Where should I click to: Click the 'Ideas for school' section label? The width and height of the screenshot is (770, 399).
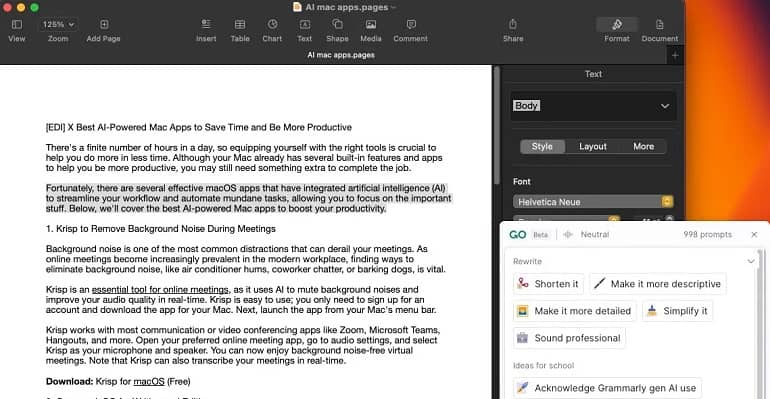pyautogui.click(x=543, y=366)
